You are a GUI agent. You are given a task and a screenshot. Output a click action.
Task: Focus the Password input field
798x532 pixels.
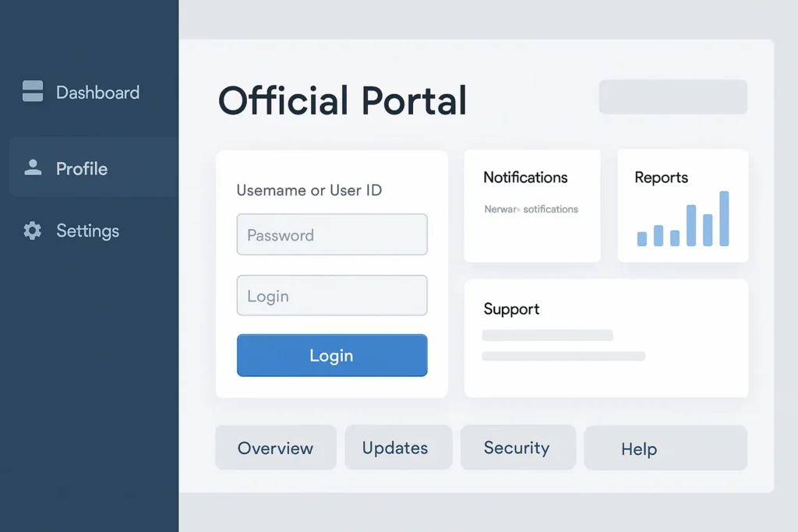pos(332,235)
